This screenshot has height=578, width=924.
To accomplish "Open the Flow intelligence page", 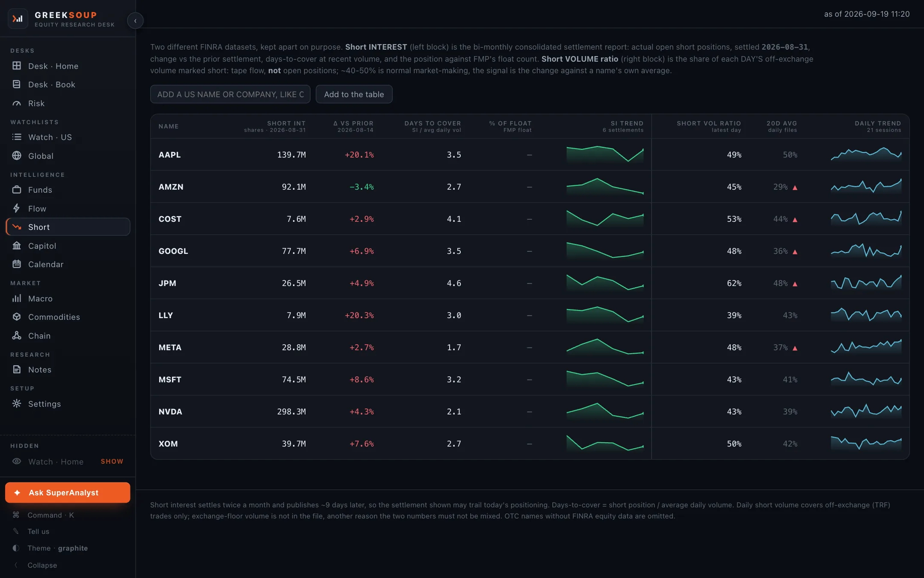I will pyautogui.click(x=68, y=209).
